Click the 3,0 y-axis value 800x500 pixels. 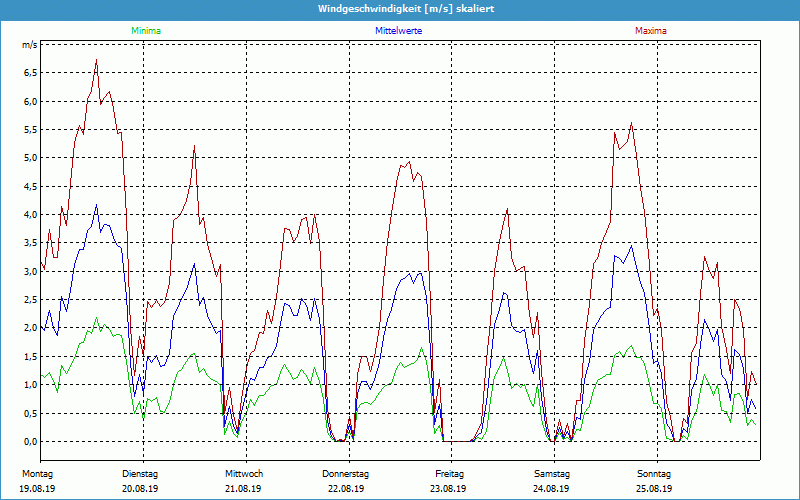(x=30, y=271)
